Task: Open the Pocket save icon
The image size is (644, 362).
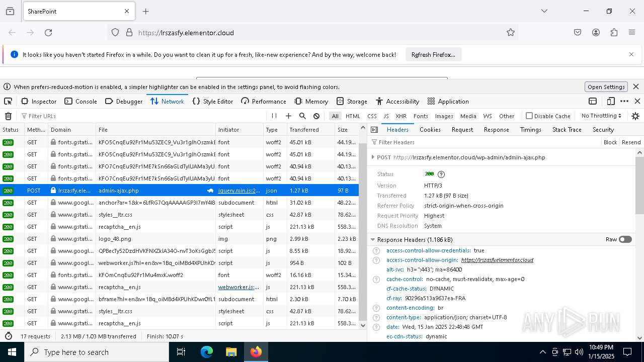Action: click(578, 33)
